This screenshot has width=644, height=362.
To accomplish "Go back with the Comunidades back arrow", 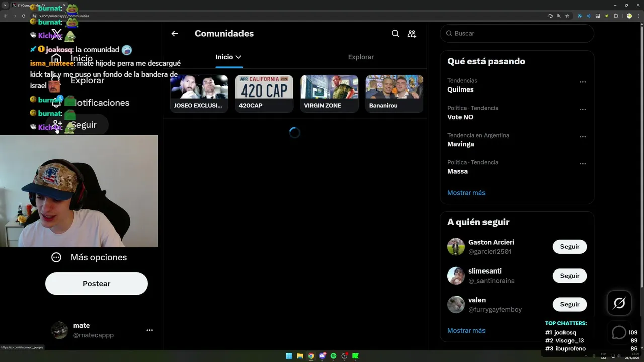I will [x=175, y=34].
